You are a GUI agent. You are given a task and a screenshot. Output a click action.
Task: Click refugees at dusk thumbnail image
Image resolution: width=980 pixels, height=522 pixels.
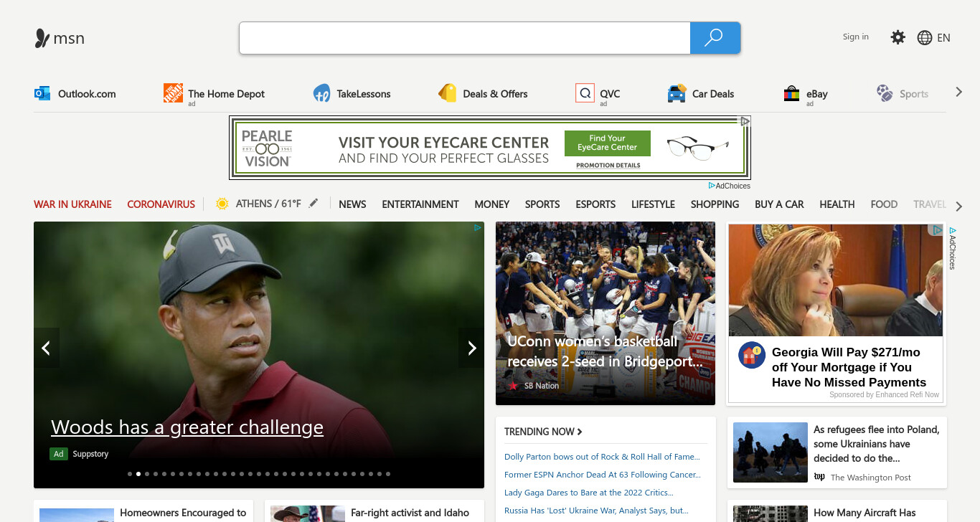point(771,452)
